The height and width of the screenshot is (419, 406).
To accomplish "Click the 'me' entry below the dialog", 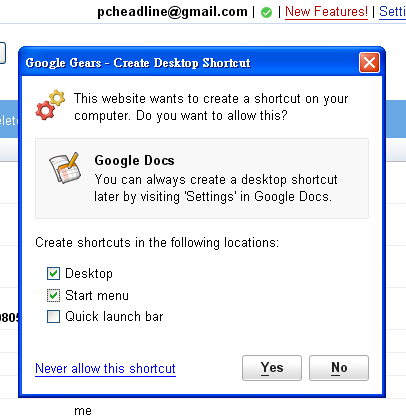I will click(x=83, y=411).
